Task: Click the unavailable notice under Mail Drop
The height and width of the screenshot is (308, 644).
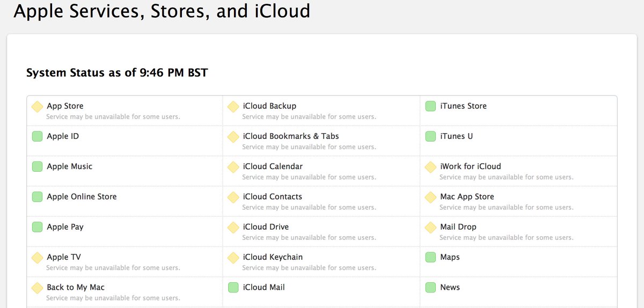Action: [x=507, y=237]
